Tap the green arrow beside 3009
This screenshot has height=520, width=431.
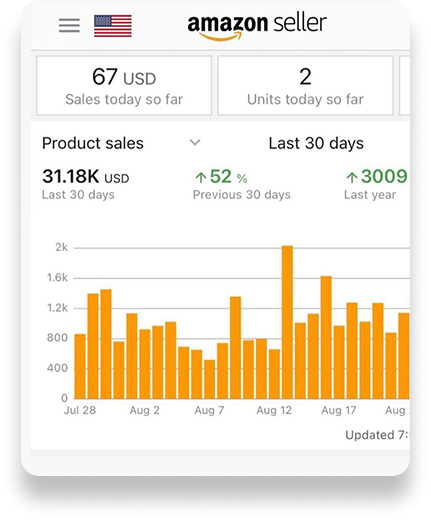(352, 177)
